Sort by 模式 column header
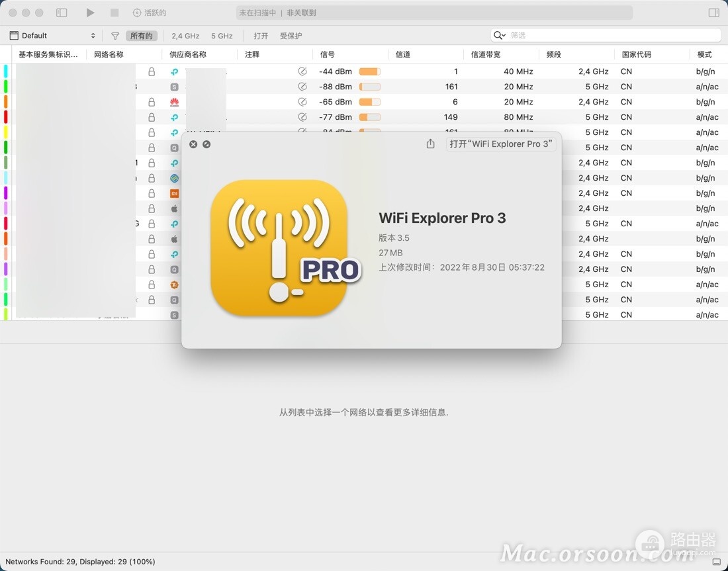Image resolution: width=728 pixels, height=571 pixels. 704,54
